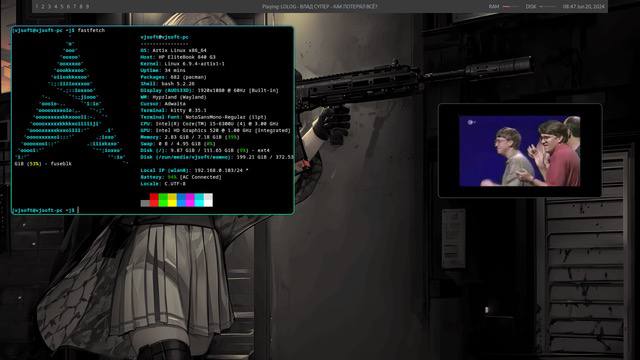640x360 pixels.
Task: Click the magenta color block in fastfetch
Action: [190, 200]
